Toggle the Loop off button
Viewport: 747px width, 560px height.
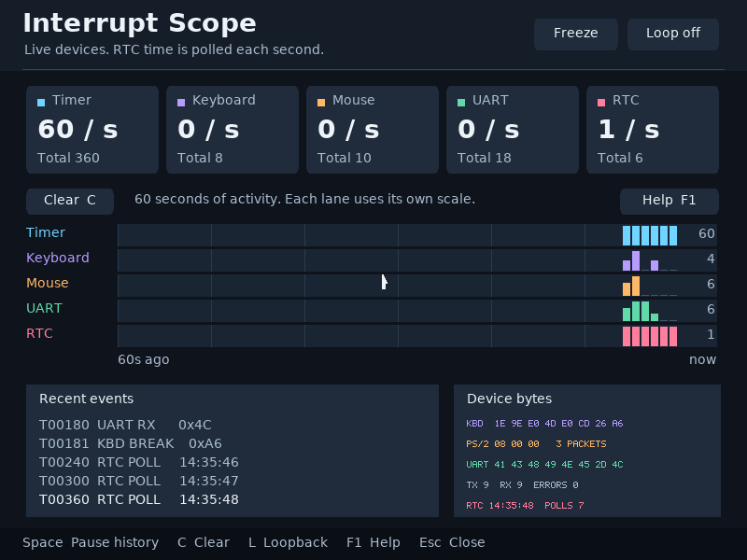click(x=672, y=35)
